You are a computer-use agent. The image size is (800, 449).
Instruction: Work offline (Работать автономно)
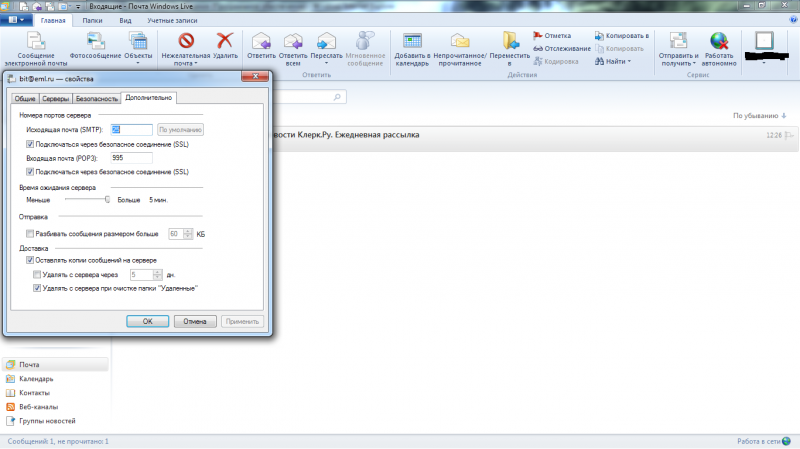719,49
